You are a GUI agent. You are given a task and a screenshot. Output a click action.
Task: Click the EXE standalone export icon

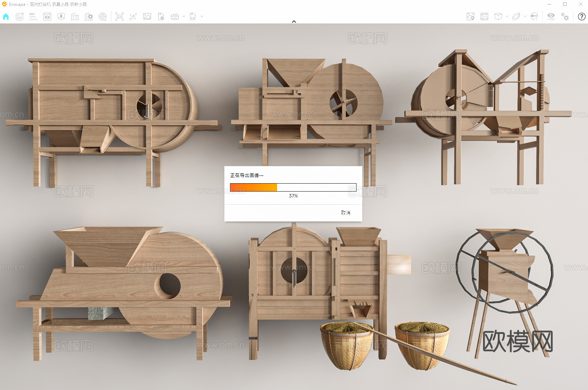point(193,17)
